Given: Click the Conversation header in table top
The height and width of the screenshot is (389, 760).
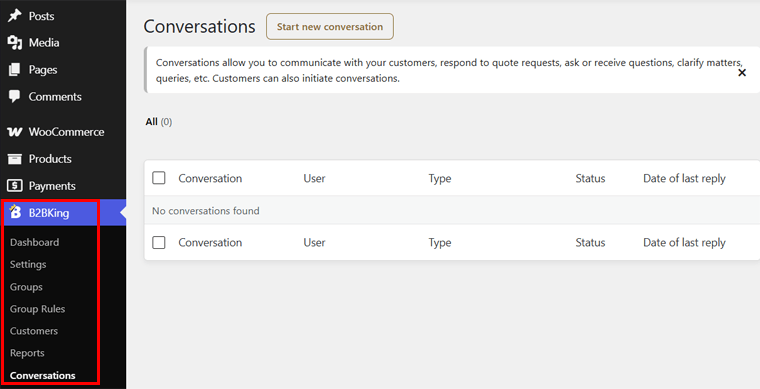Looking at the screenshot, I should point(210,178).
